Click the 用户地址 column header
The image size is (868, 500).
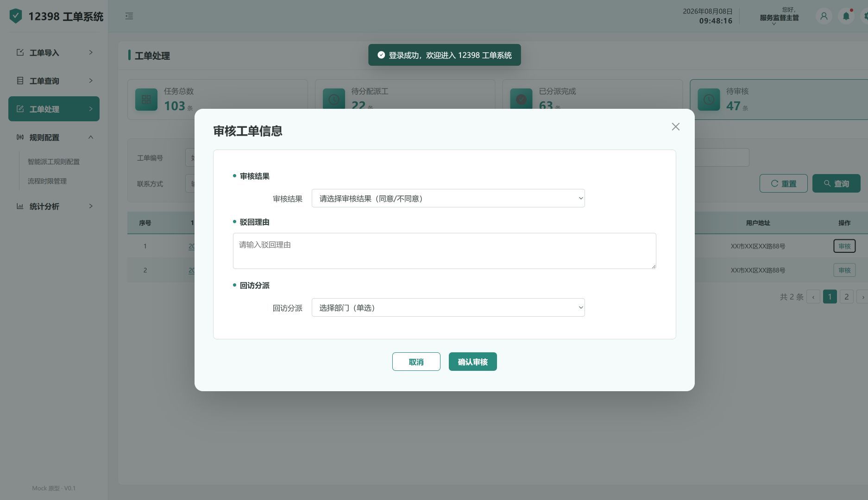coord(758,223)
